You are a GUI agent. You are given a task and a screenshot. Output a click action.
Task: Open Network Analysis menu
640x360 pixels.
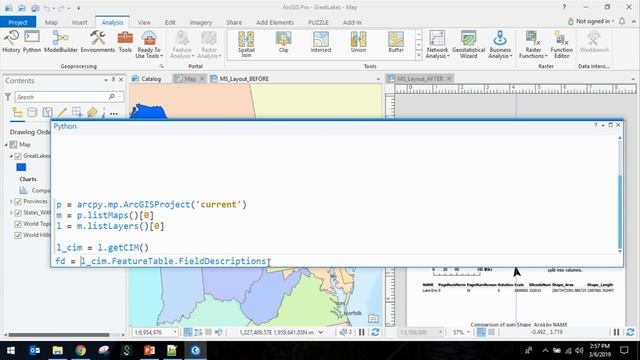coord(437,44)
